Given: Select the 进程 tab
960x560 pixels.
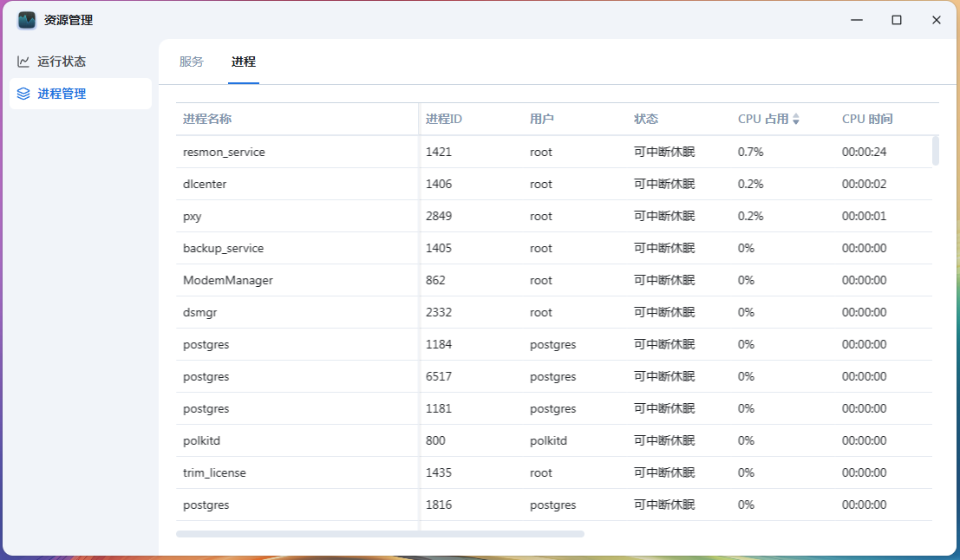Looking at the screenshot, I should click(x=244, y=62).
